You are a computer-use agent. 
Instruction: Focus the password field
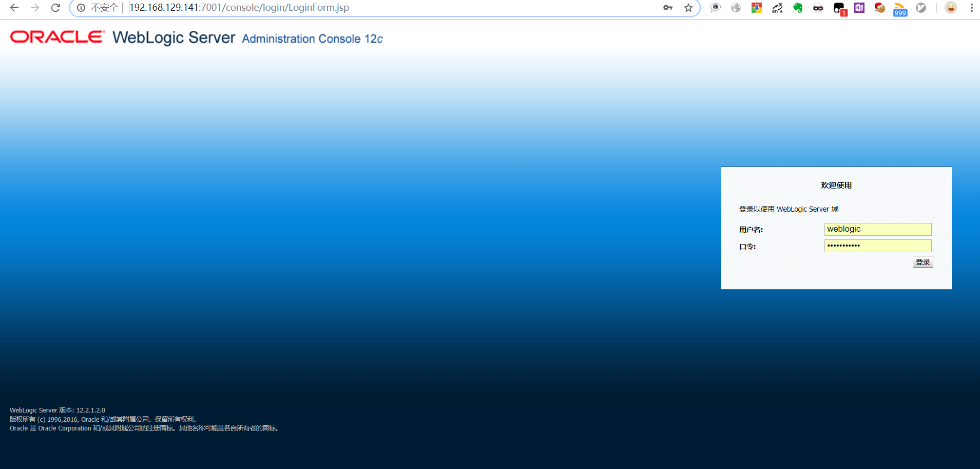click(x=878, y=246)
